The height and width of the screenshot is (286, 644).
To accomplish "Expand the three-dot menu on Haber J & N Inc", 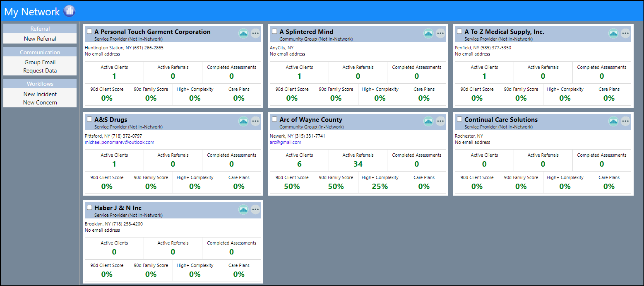I will point(255,210).
